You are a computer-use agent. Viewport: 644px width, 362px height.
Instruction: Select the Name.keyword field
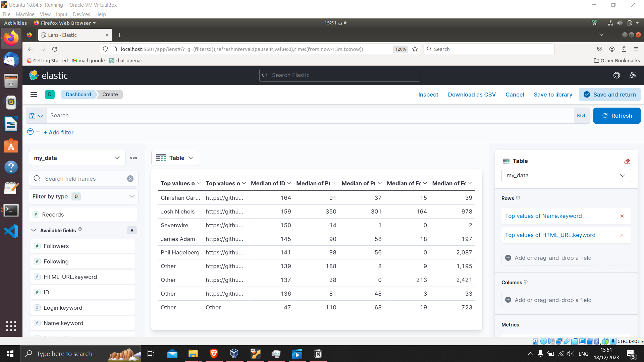[83, 323]
